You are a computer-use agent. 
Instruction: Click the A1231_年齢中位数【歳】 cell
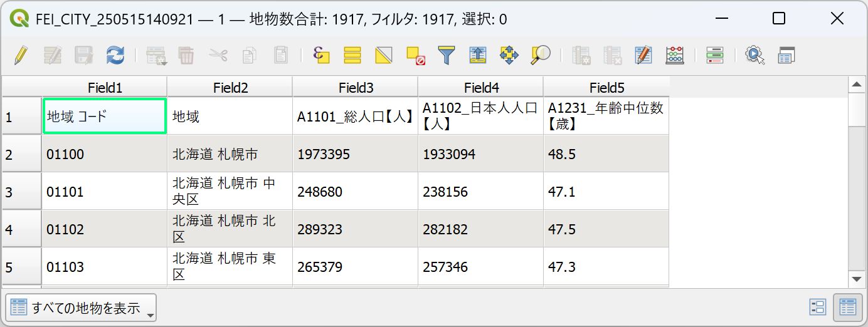[x=606, y=116]
